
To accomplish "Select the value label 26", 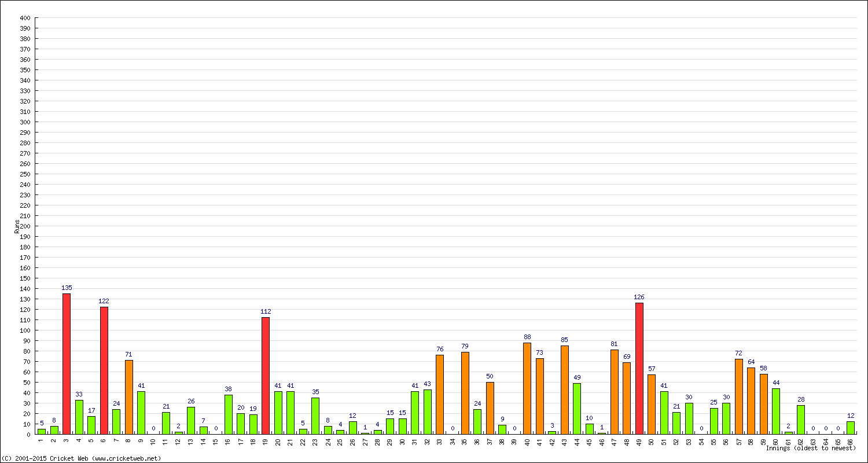I will pyautogui.click(x=191, y=401).
